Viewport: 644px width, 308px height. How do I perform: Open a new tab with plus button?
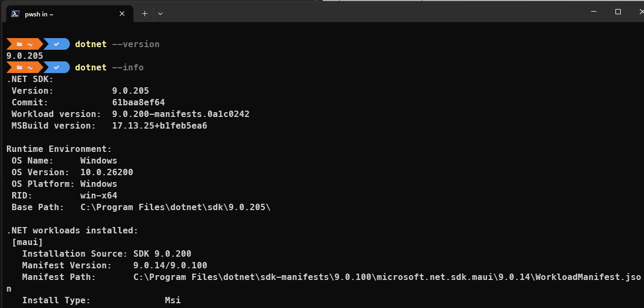pos(144,14)
